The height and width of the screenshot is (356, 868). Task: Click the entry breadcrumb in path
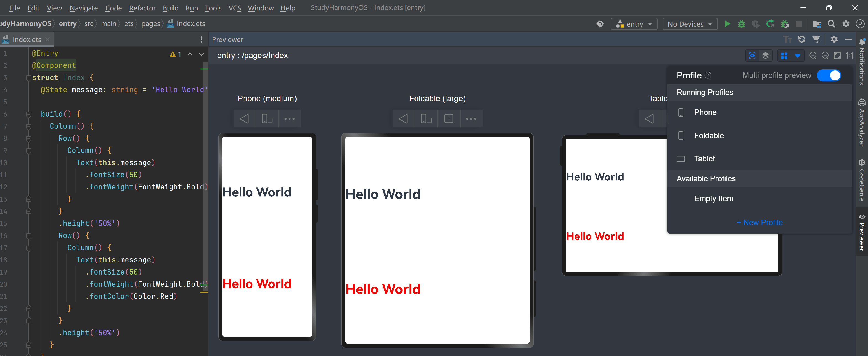point(68,23)
